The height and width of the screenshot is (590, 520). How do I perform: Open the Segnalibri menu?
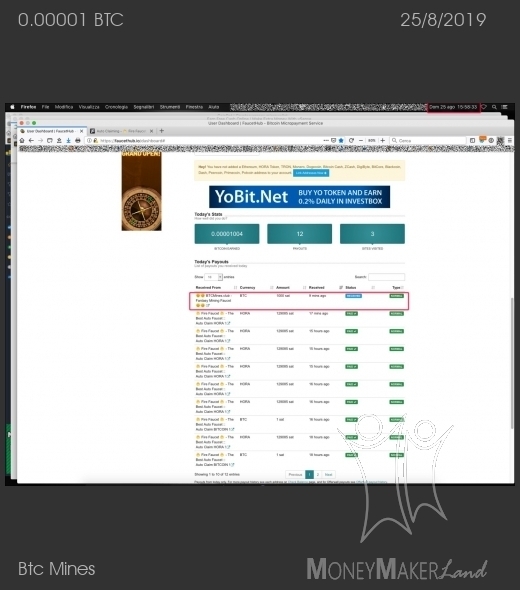[144, 107]
